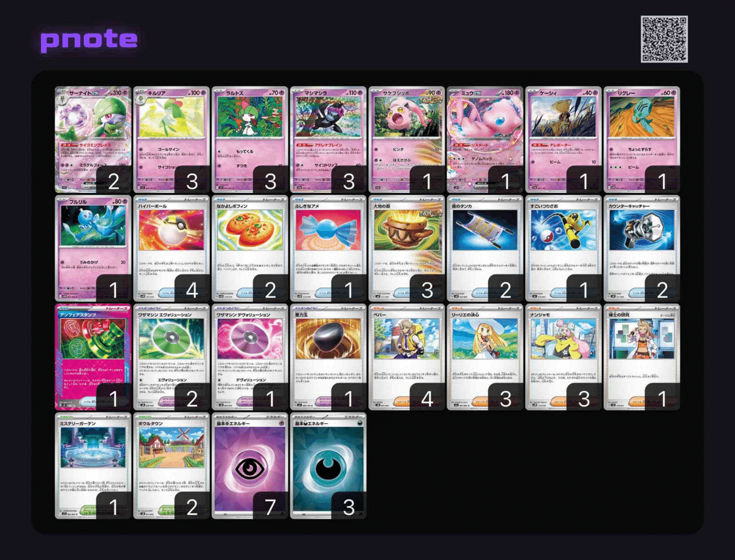This screenshot has width=735, height=560.
Task: Click the QR code image
Action: 665,39
